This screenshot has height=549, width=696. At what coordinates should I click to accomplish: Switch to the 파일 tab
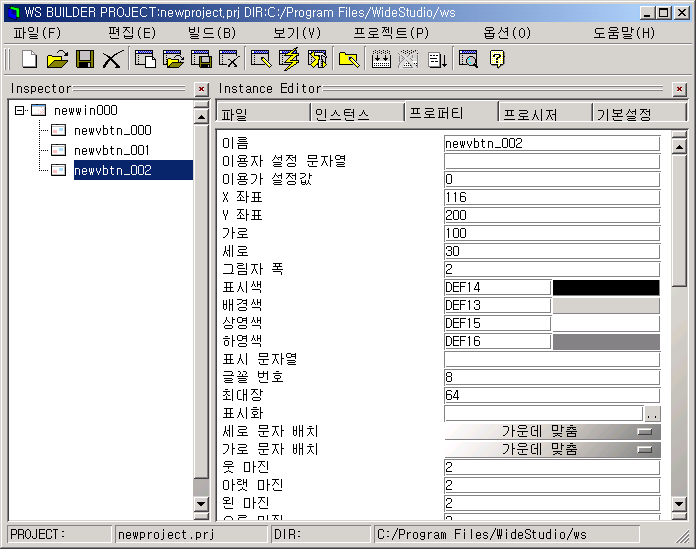pos(263,113)
